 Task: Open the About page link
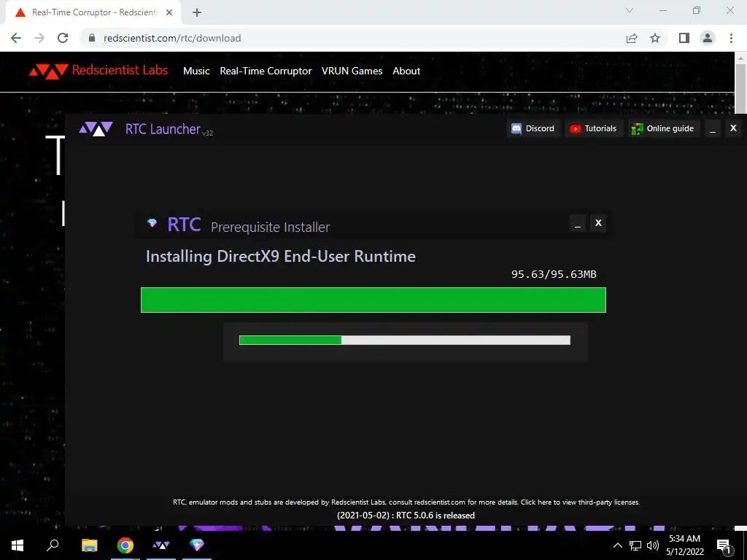coord(406,71)
